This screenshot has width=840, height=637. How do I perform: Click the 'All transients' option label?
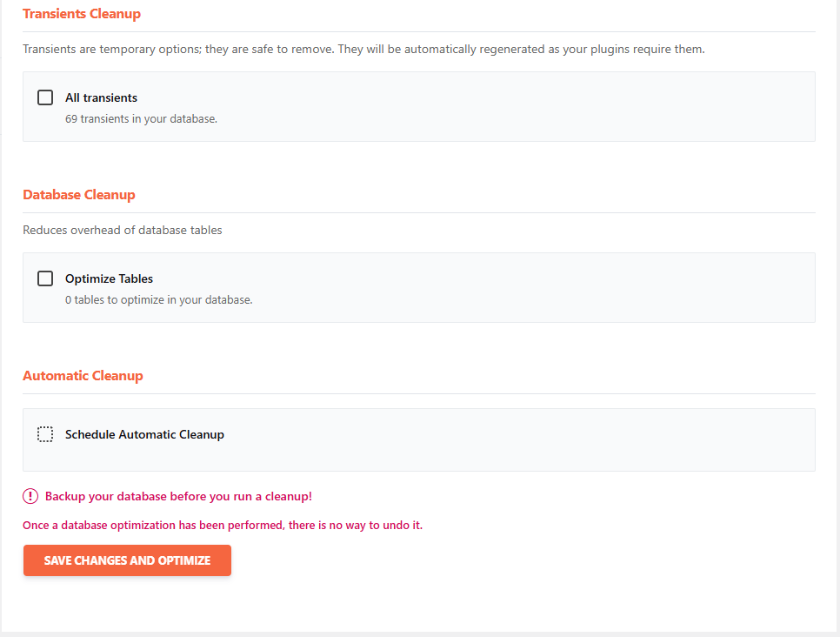[101, 97]
